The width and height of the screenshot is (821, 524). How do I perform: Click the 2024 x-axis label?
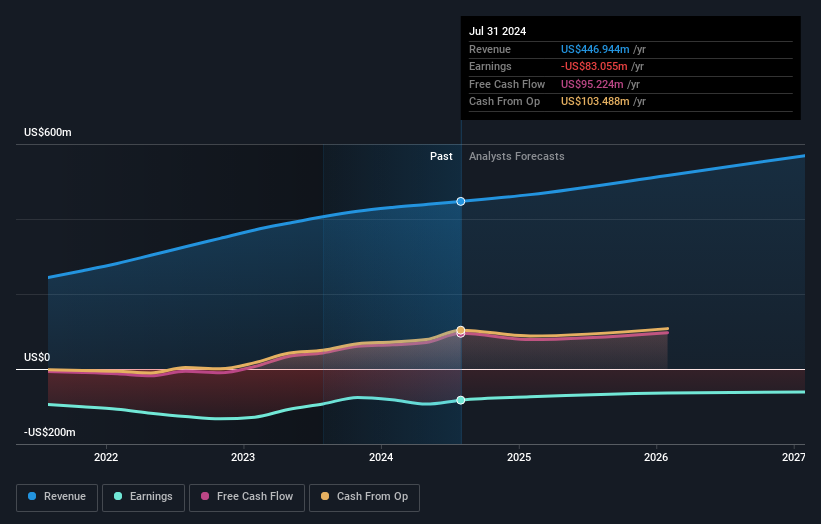(x=381, y=458)
